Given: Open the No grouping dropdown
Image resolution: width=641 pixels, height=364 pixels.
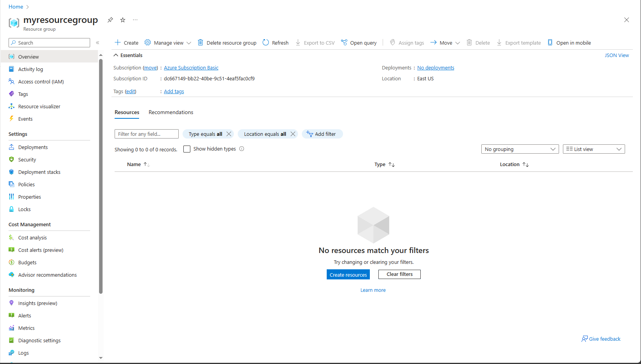Looking at the screenshot, I should [x=520, y=149].
